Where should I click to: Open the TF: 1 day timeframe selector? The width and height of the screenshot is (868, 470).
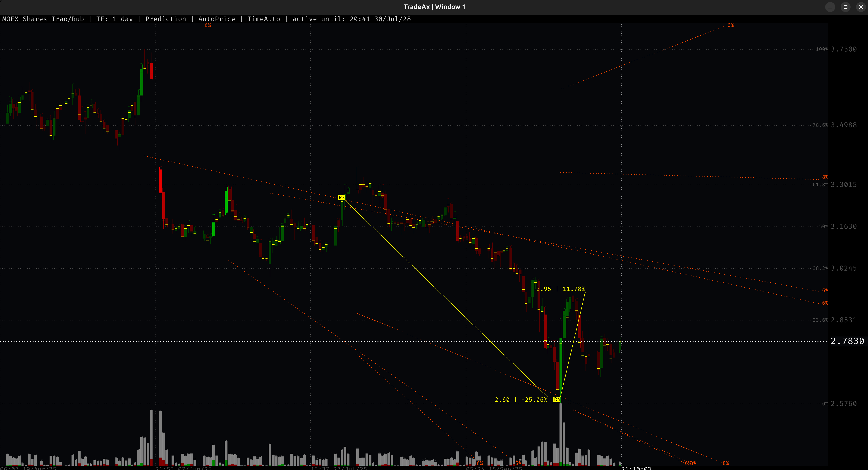114,19
